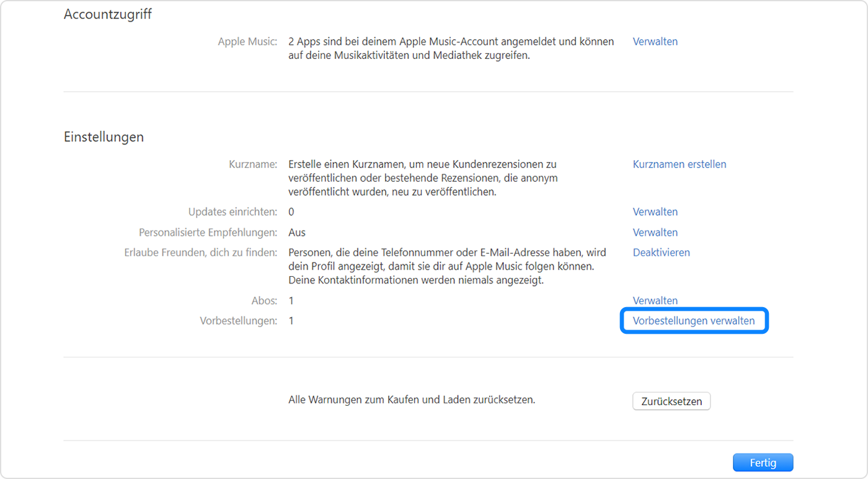The width and height of the screenshot is (868, 479).
Task: Open "Verwalten" next to Updates einrichten
Action: click(655, 212)
